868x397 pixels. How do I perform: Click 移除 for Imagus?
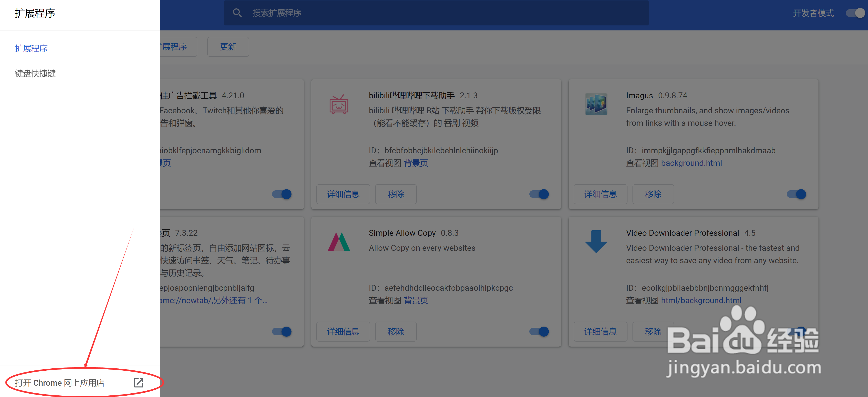click(x=653, y=194)
